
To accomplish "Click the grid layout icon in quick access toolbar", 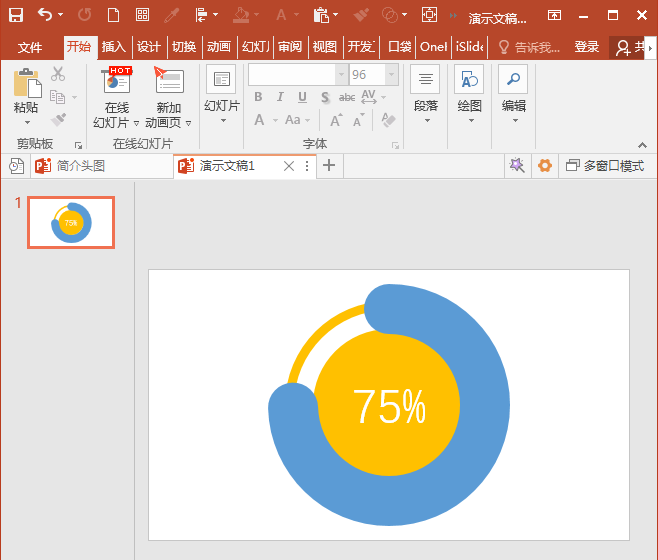I will click(x=142, y=15).
